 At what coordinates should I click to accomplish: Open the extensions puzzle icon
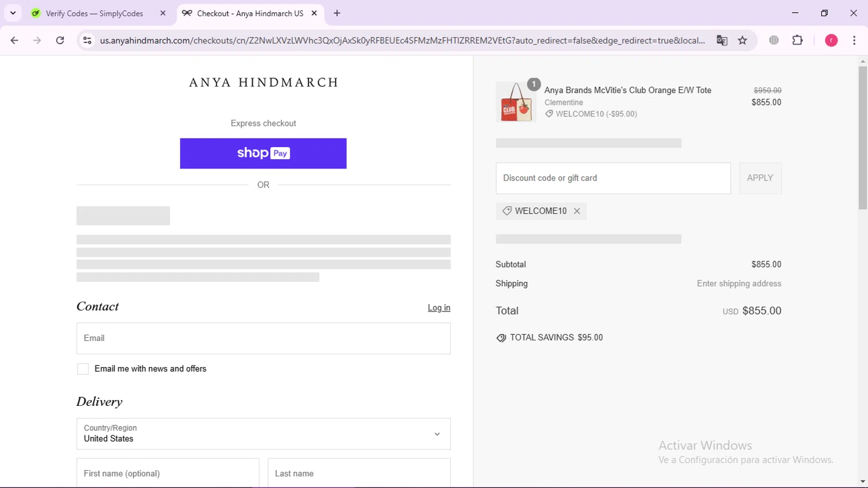(x=797, y=41)
